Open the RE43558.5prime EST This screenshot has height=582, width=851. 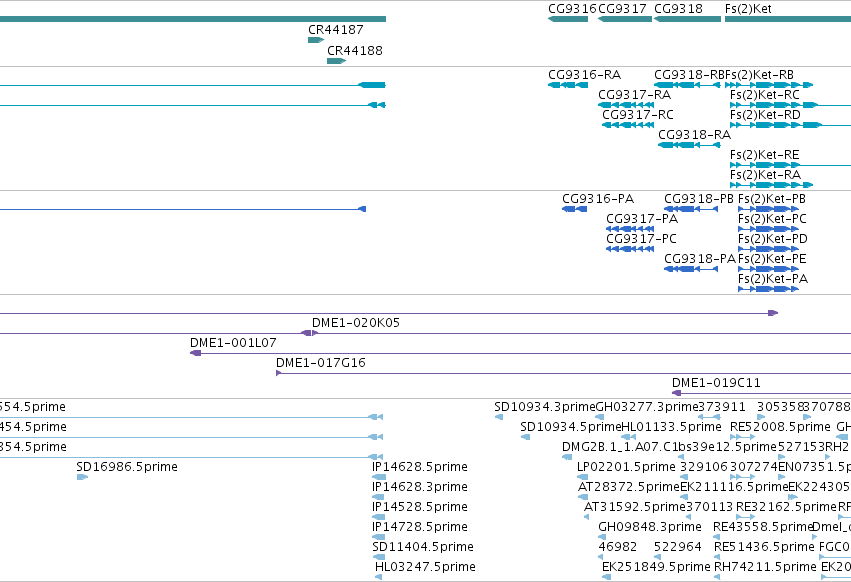coord(717,537)
